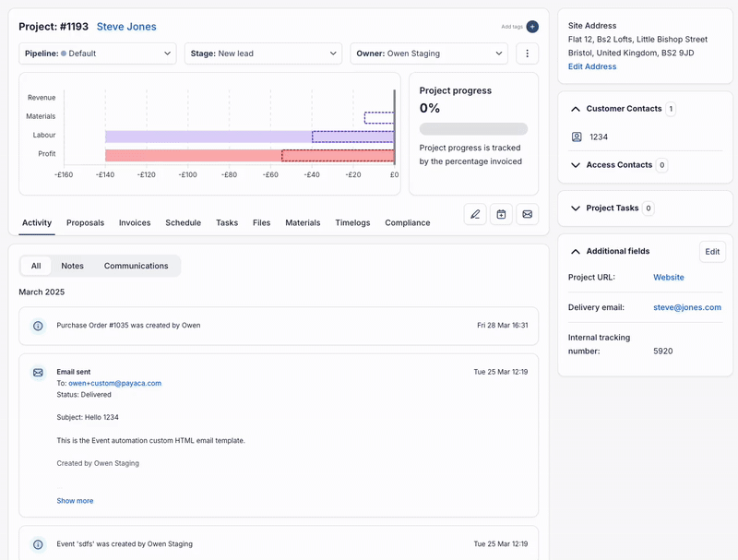Click the add tags plus icon
Viewport: 738px width, 560px height.
tap(532, 27)
